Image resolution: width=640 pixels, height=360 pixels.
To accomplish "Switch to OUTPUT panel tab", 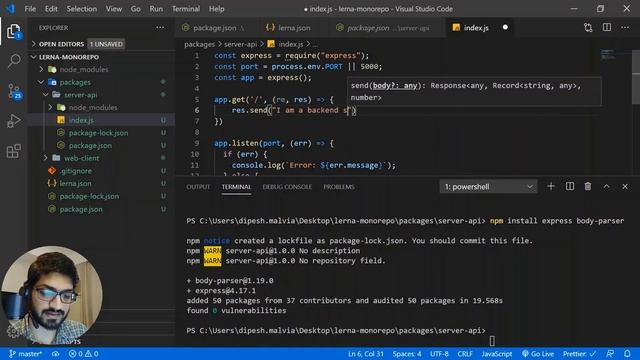I will tap(198, 187).
